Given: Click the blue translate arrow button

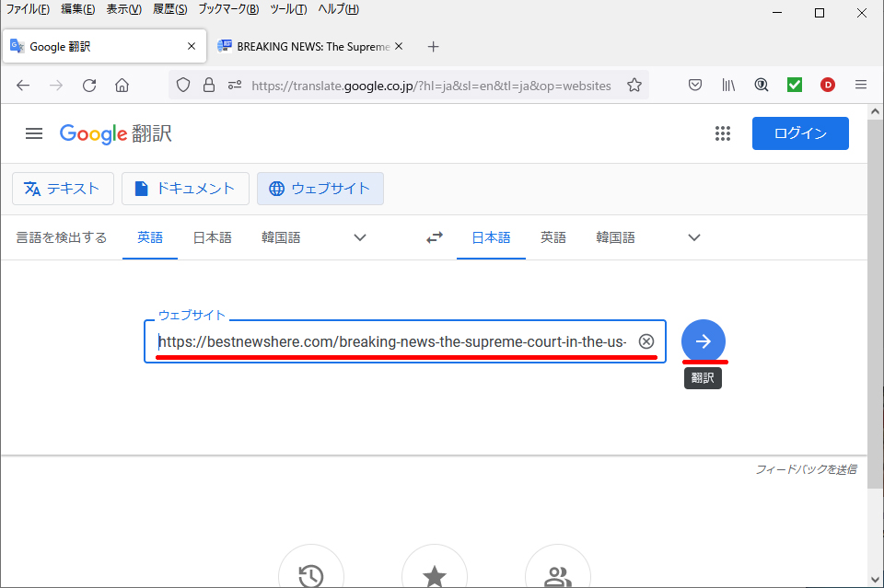Looking at the screenshot, I should pyautogui.click(x=703, y=341).
